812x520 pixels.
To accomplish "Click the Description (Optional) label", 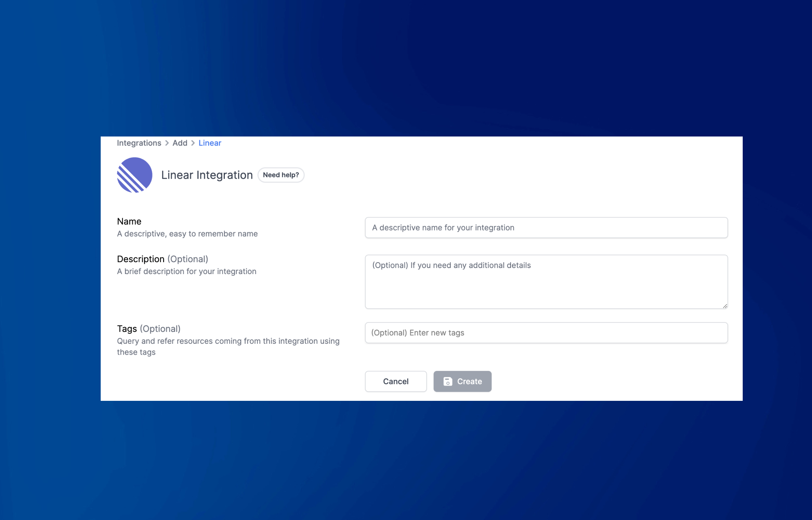I will pyautogui.click(x=162, y=259).
